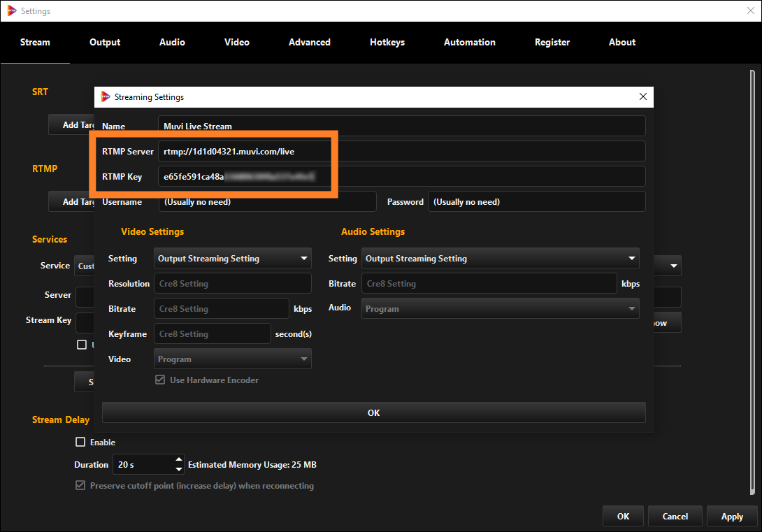Open the Hotkeys tab

click(x=387, y=42)
